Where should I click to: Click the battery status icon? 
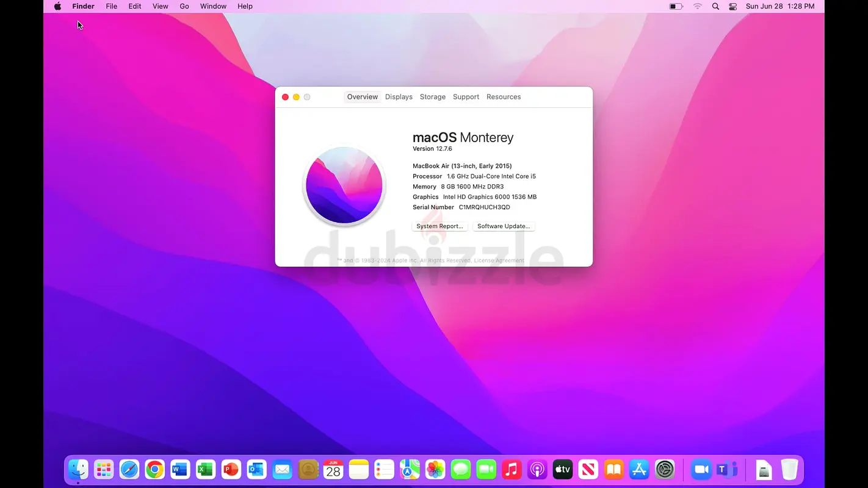(676, 6)
